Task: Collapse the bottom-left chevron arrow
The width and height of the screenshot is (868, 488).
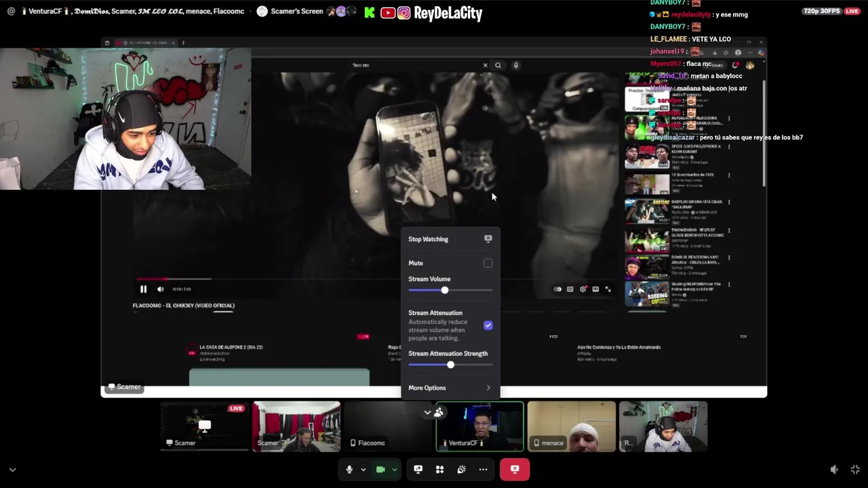Action: click(12, 469)
